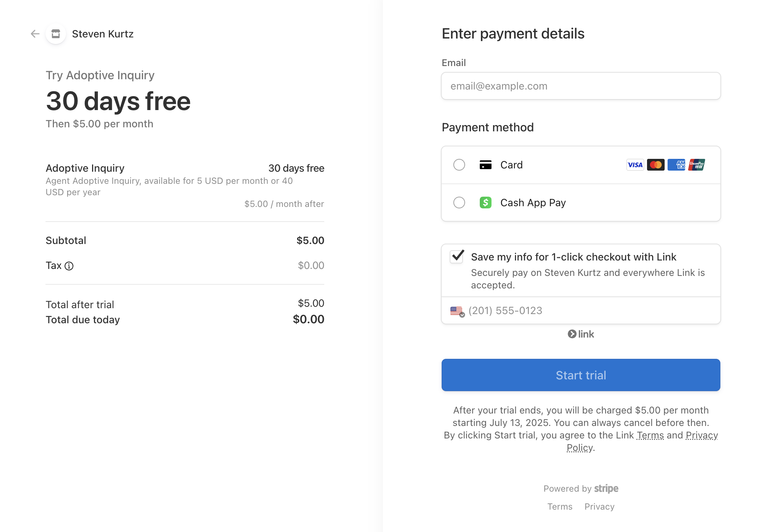The height and width of the screenshot is (532, 760).
Task: Click the Mastercard icon
Action: 655,165
